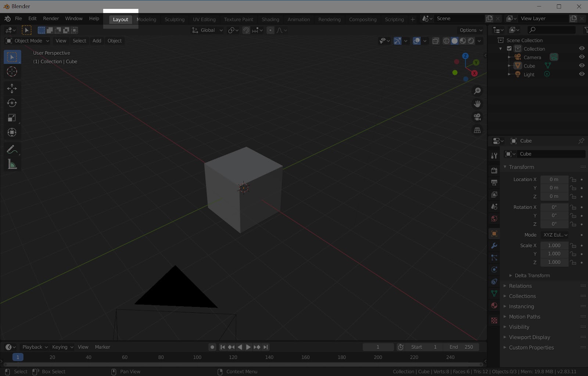
Task: Uncheck the Collection checkbox in outliner
Action: (x=509, y=49)
